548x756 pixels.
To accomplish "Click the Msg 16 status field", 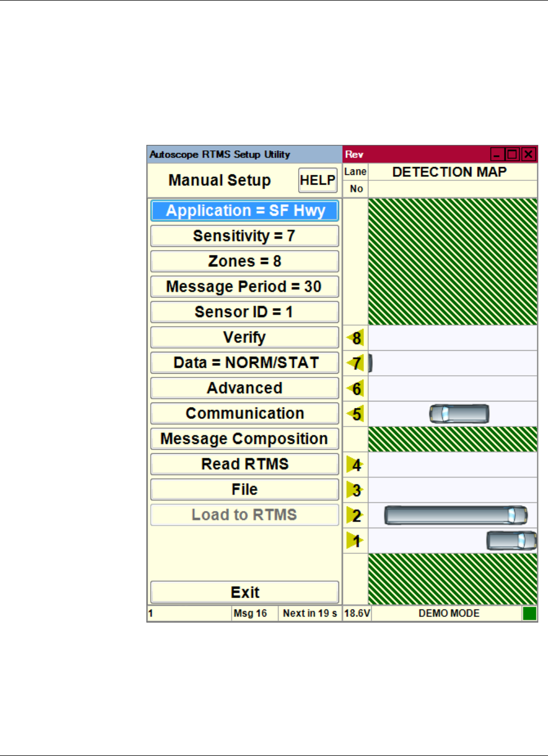I will (254, 613).
